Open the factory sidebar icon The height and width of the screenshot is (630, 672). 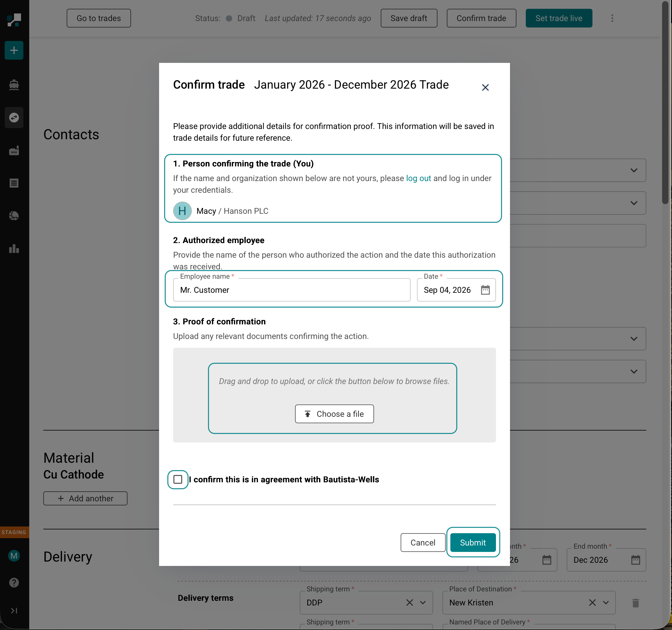click(x=14, y=151)
